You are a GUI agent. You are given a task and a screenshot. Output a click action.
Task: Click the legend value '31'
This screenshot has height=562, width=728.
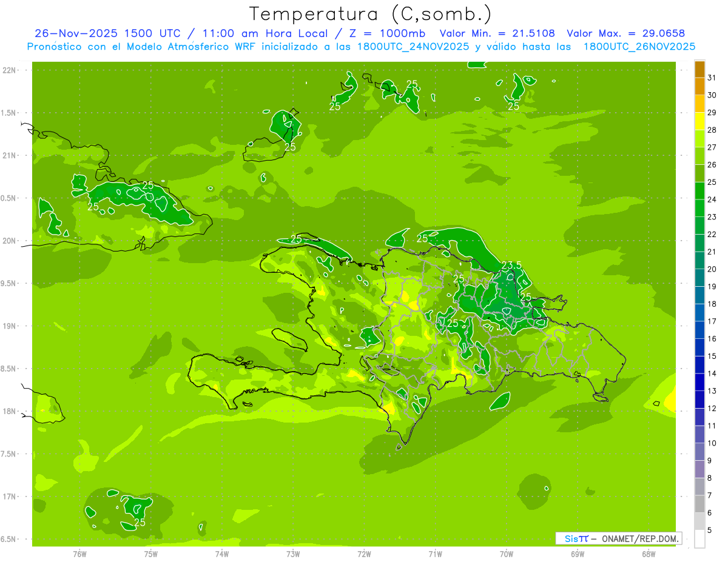click(712, 78)
